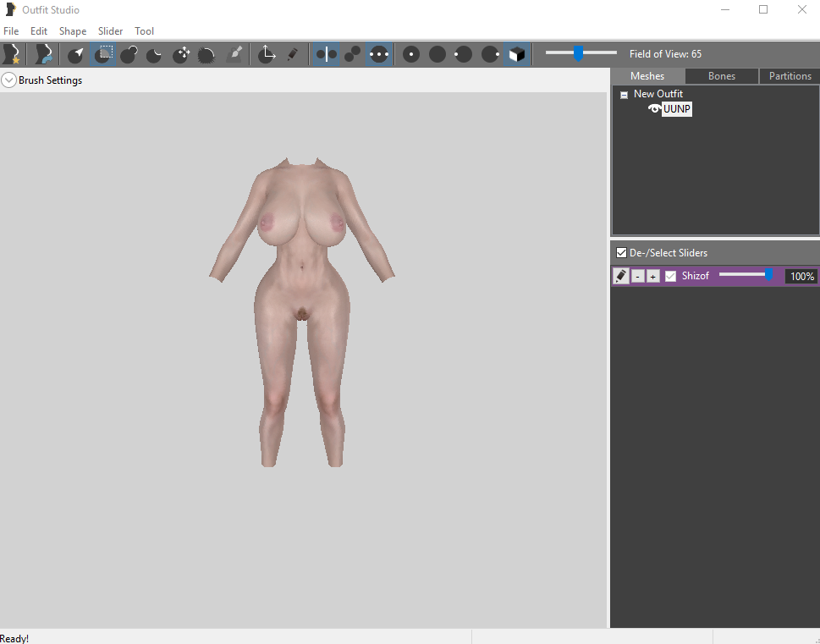Select the Smooth brush tool
Screen dimensions: 820x644
[207, 54]
